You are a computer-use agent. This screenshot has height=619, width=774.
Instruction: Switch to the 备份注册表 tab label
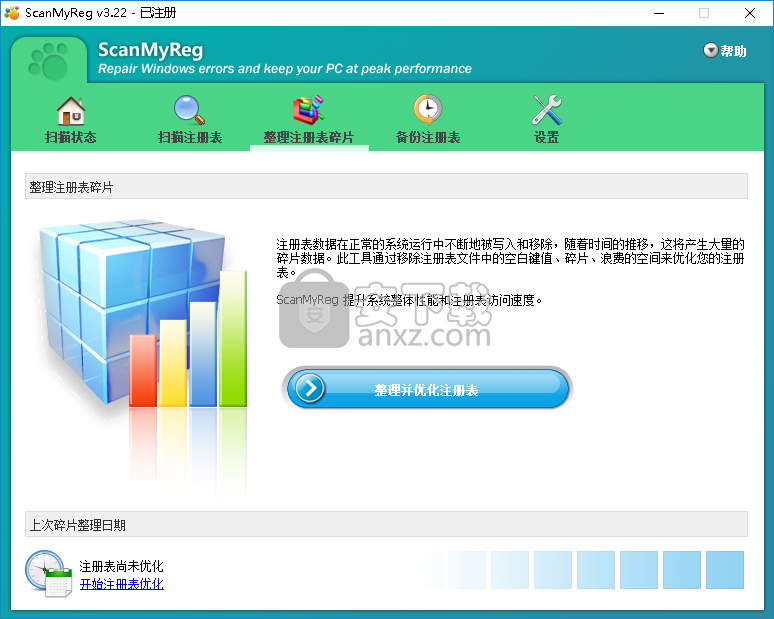click(427, 137)
